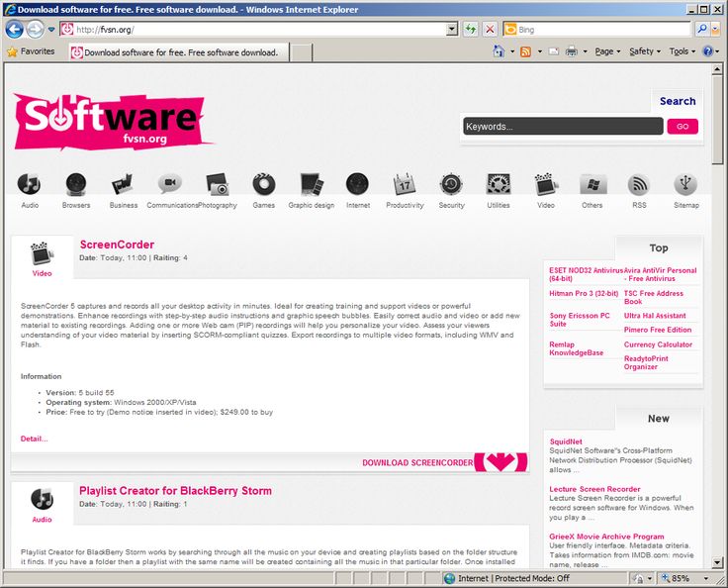Click the vertical scrollbar down arrow
Image resolution: width=728 pixels, height=588 pixels.
pos(717,562)
